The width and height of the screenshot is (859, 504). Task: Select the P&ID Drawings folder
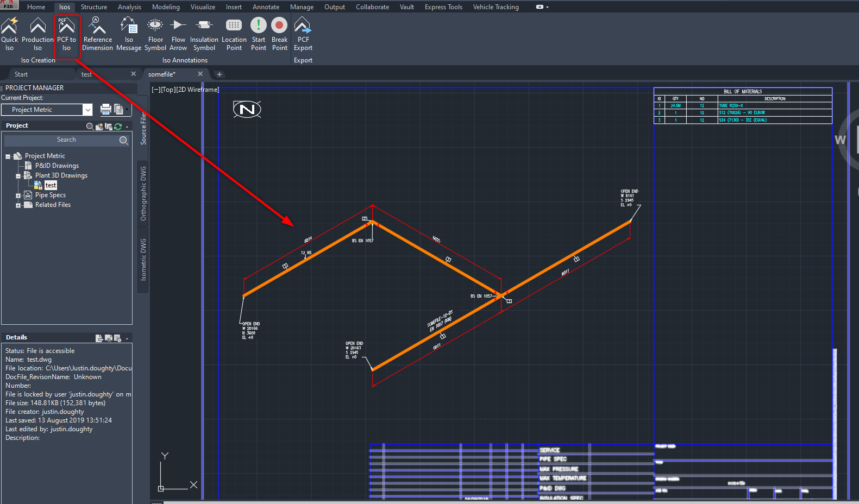[x=57, y=166]
